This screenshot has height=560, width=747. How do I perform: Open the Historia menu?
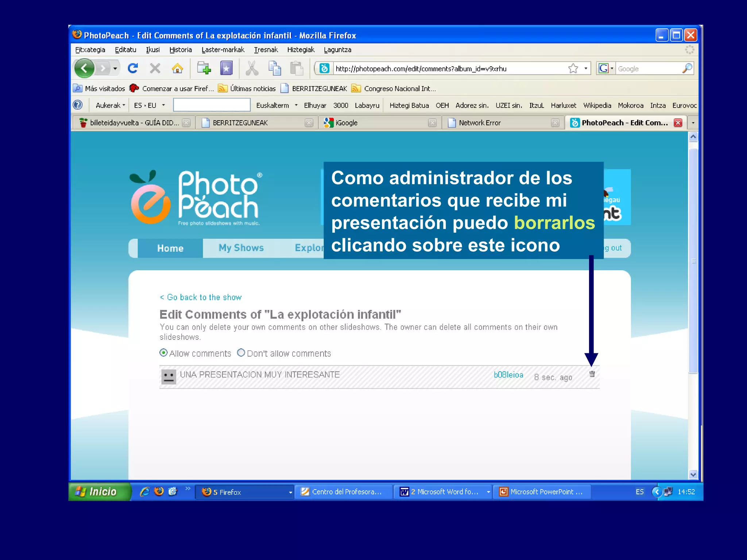(181, 50)
